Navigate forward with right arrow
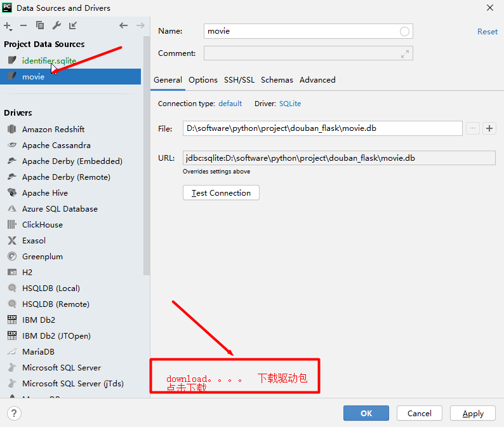Screen dimensions: 504x427 point(140,25)
